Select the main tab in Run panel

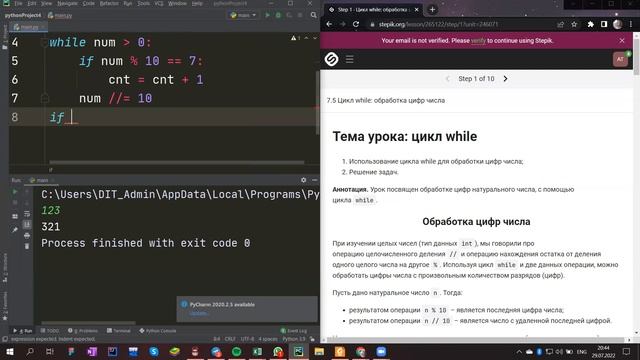(x=42, y=180)
